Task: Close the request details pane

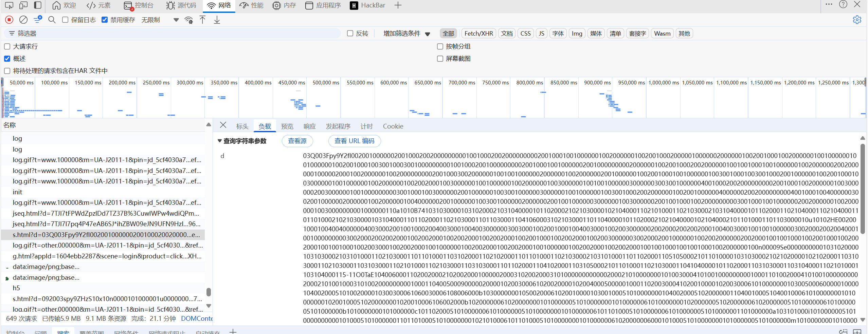Action: pos(223,125)
